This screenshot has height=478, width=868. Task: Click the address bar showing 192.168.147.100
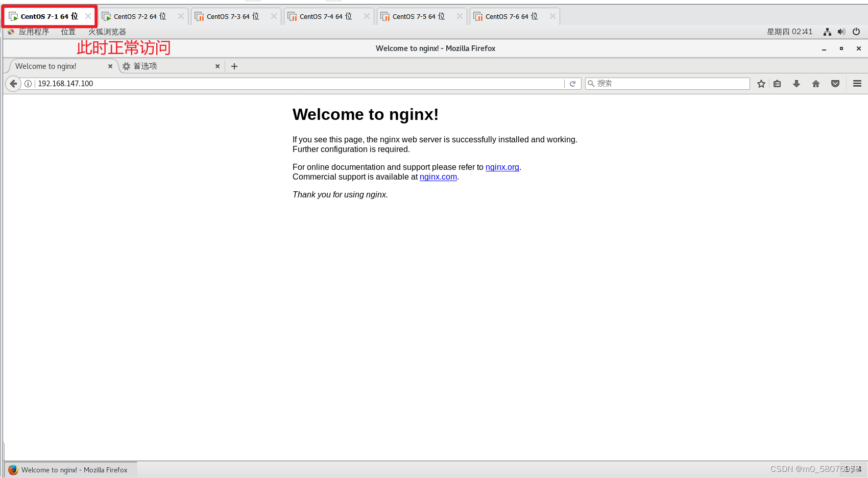(299, 84)
